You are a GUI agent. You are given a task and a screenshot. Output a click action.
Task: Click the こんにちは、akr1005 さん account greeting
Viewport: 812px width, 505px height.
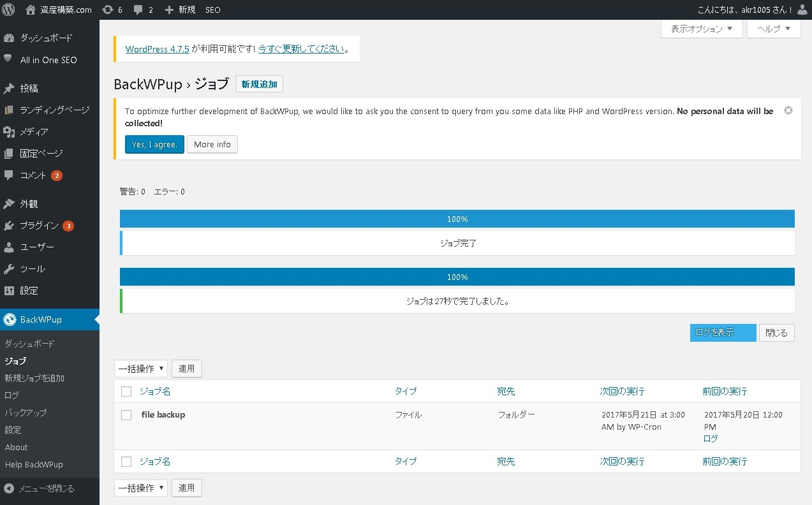pyautogui.click(x=745, y=10)
